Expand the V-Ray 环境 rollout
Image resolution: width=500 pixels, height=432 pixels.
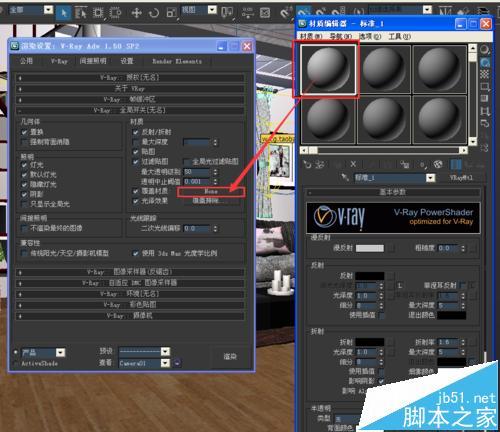pyautogui.click(x=130, y=294)
